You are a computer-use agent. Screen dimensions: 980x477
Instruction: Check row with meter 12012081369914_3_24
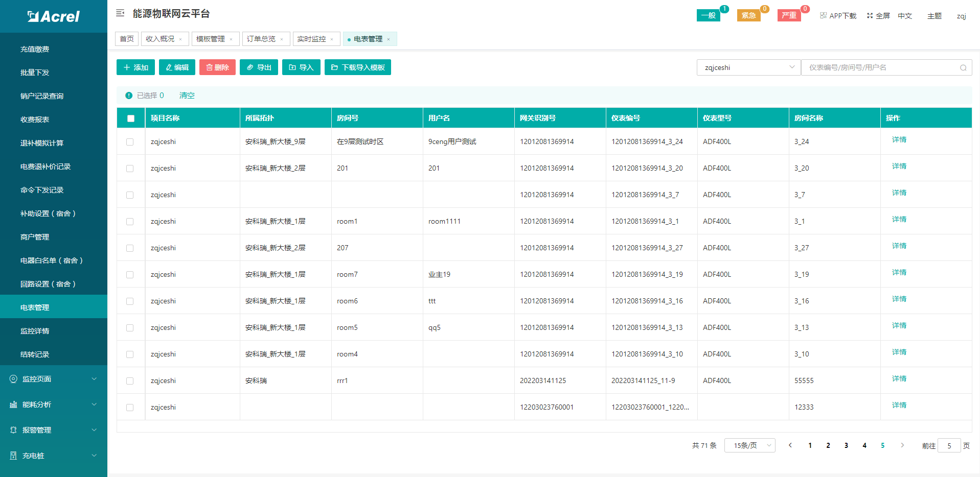click(x=130, y=142)
